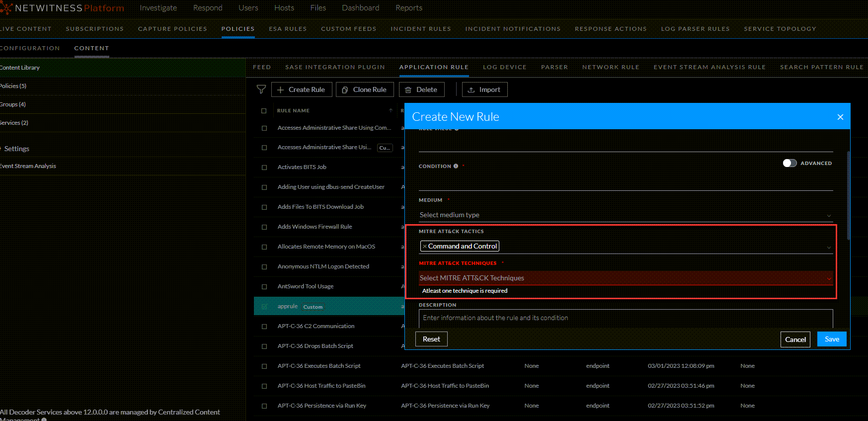The height and width of the screenshot is (421, 868).
Task: Check APT-C-36 Drops Batch Script checkbox
Action: pyautogui.click(x=264, y=346)
